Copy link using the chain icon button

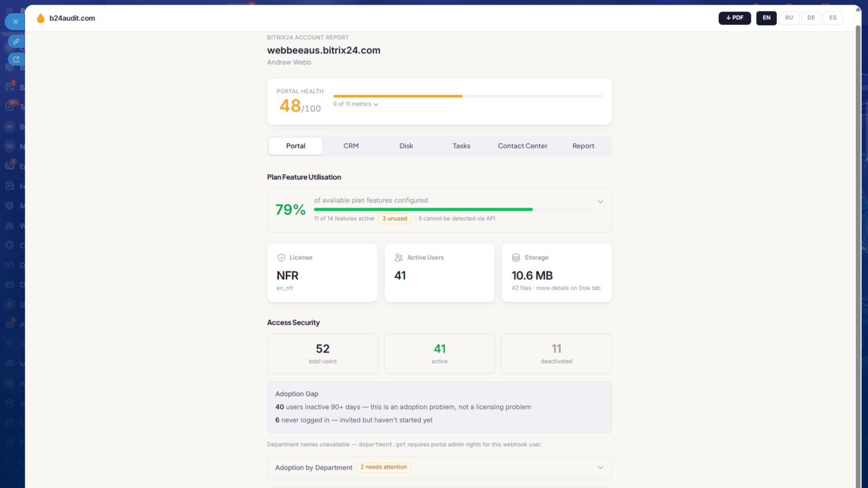pos(16,42)
